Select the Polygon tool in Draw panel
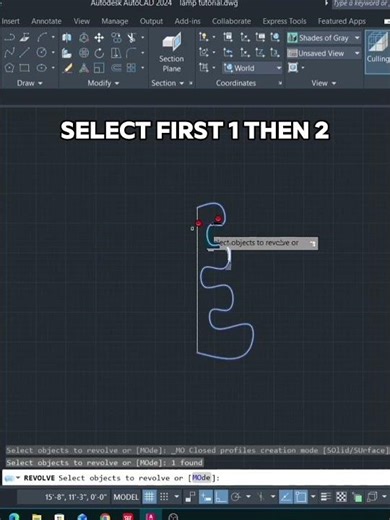This screenshot has height=520, width=390. coord(9,68)
